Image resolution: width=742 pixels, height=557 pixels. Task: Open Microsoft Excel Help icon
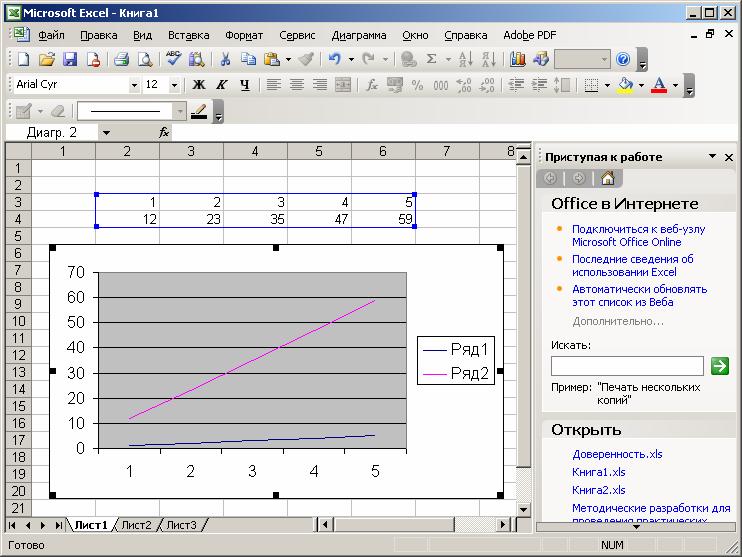point(623,59)
